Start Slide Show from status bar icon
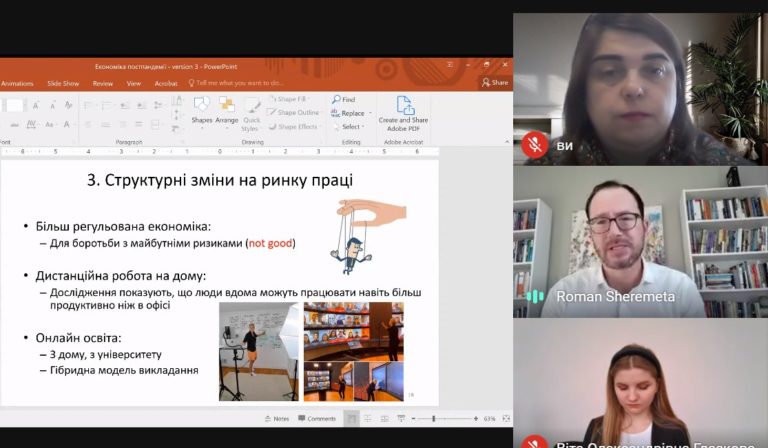The image size is (768, 448). (401, 419)
